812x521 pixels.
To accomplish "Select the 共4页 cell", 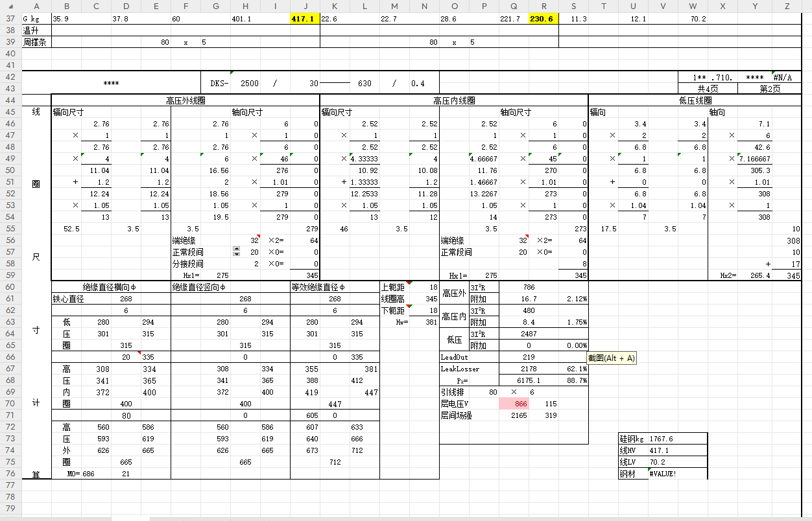I will tap(708, 89).
